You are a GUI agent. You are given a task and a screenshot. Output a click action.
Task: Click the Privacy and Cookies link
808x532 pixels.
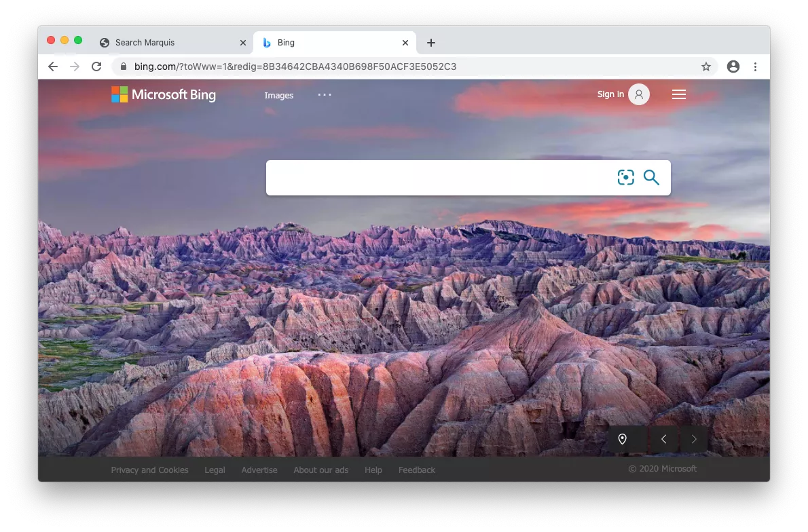click(149, 470)
